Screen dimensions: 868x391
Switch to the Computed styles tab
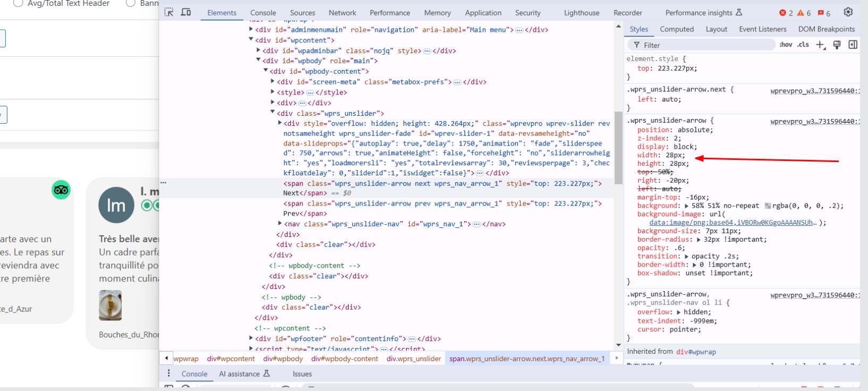pos(677,29)
